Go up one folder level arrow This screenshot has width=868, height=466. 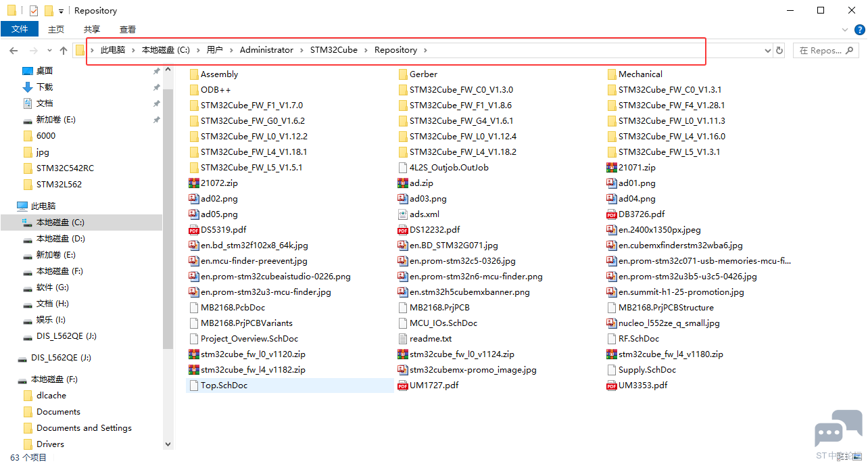[x=64, y=50]
